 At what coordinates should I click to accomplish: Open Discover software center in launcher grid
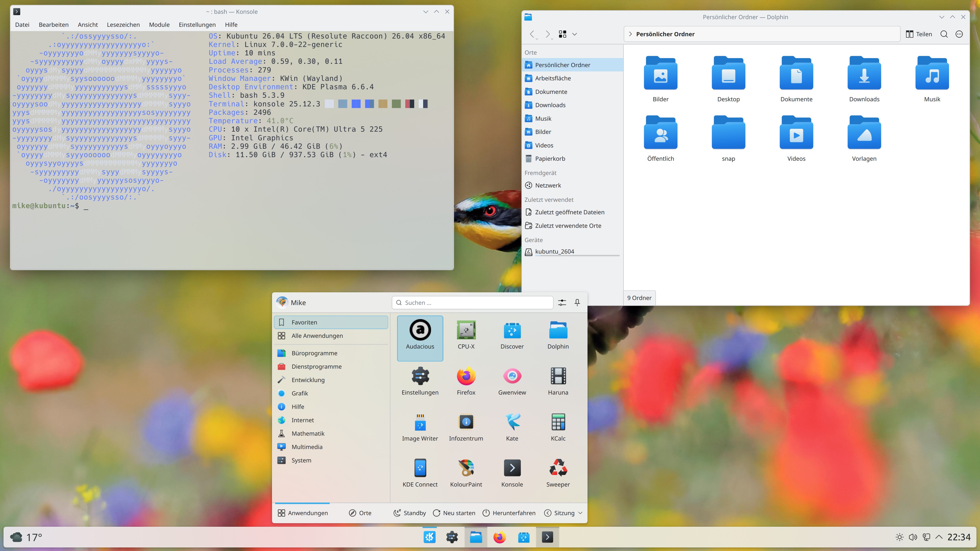click(512, 338)
